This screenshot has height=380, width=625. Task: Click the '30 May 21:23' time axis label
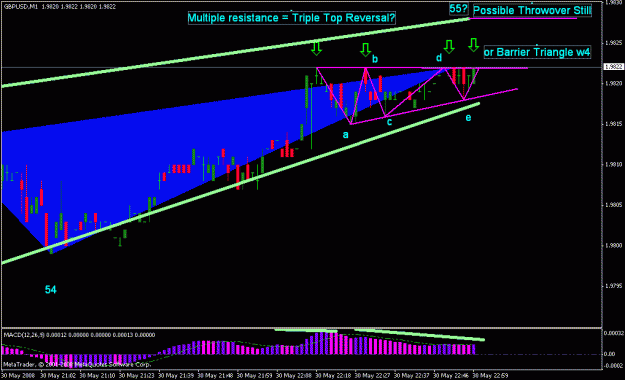pos(136,376)
